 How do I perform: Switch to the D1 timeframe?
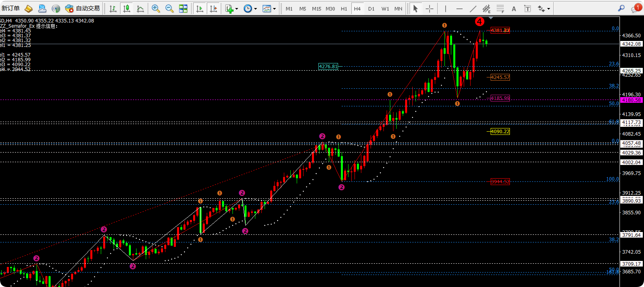tap(371, 8)
